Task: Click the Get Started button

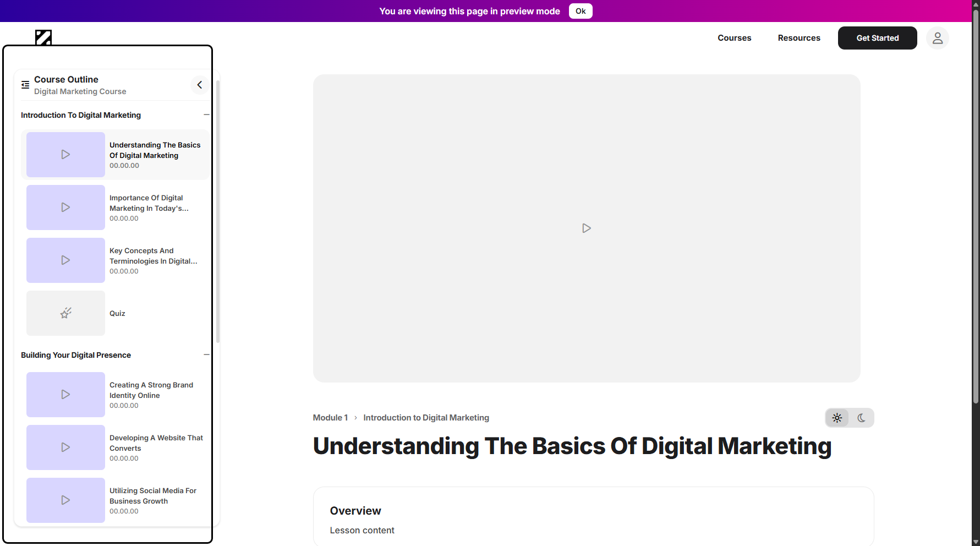Action: tap(878, 38)
